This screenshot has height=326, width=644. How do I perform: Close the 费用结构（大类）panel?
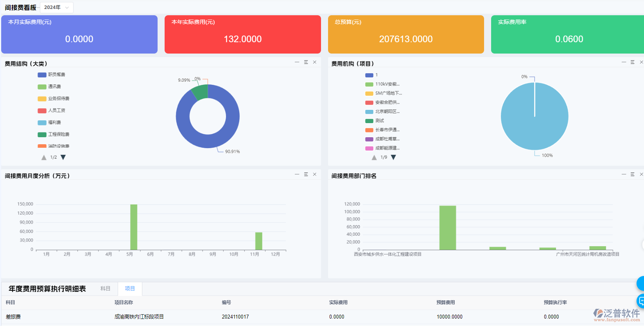point(315,62)
